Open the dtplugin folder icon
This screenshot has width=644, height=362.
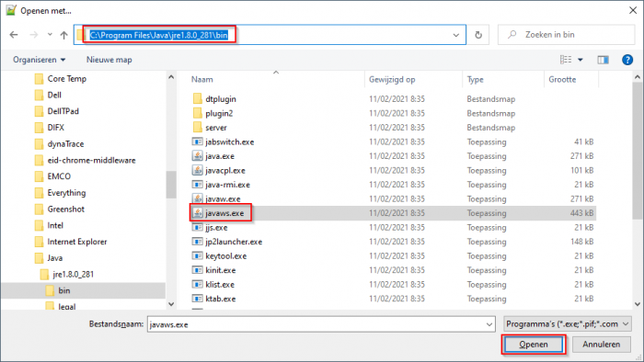pos(198,99)
